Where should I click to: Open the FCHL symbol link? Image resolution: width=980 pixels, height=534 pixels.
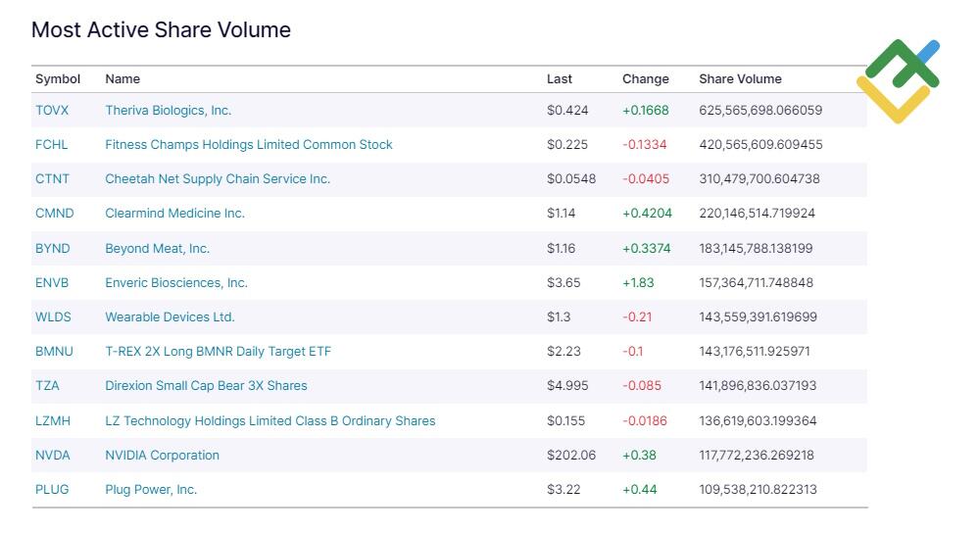coord(51,145)
